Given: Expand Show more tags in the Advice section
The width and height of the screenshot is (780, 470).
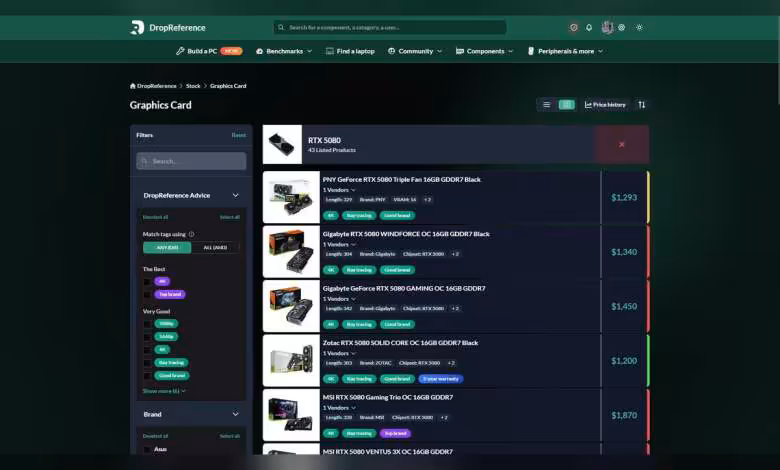Looking at the screenshot, I should tap(164, 391).
